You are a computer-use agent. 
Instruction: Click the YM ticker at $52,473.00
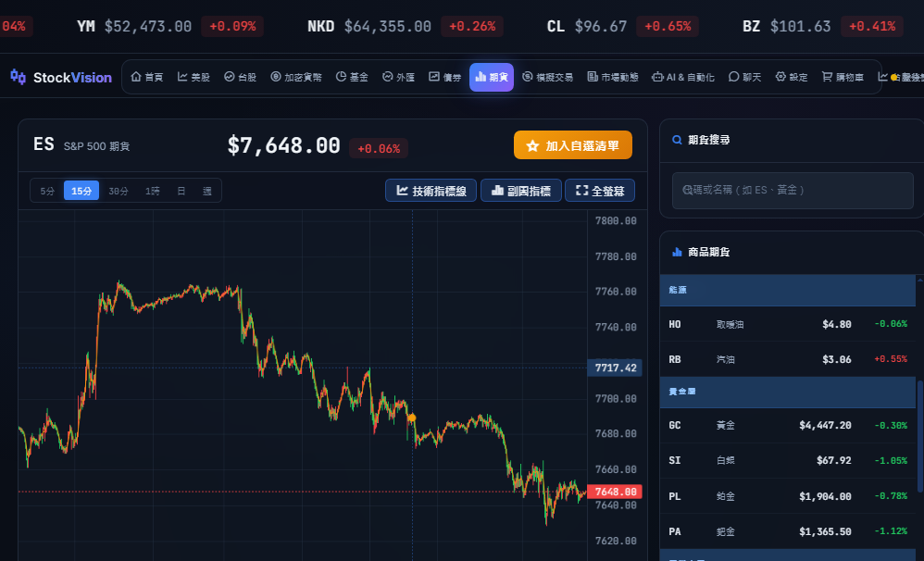pyautogui.click(x=169, y=27)
